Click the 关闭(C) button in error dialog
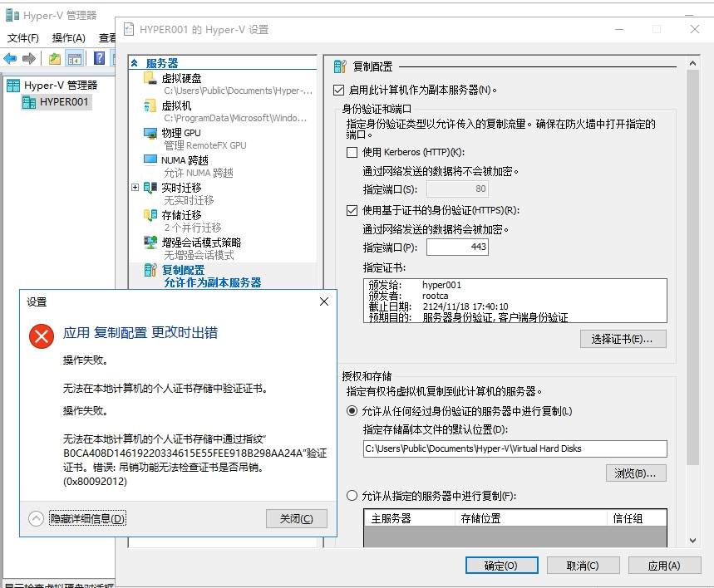Viewport: 714px width, 588px height. click(297, 519)
